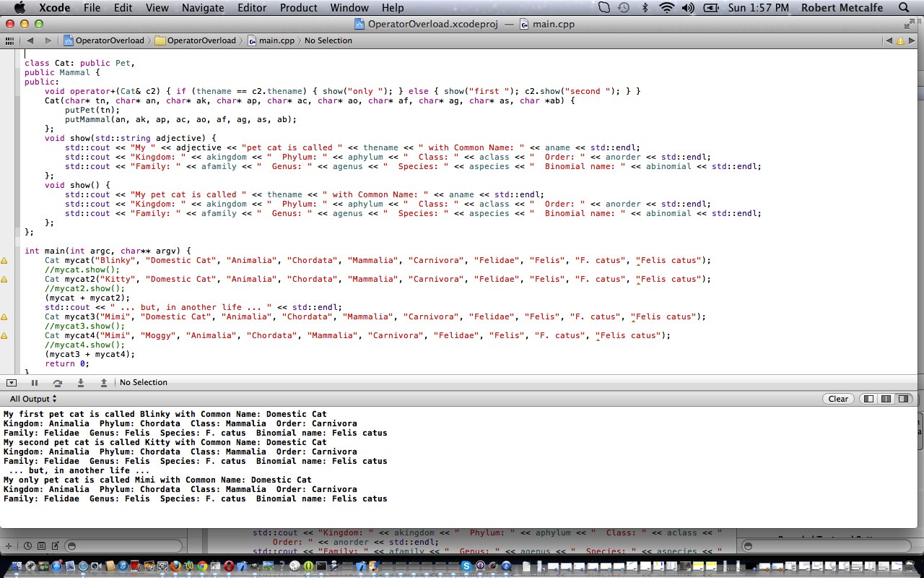The height and width of the screenshot is (578, 924).
Task: Click the jump bar warning icon
Action: click(x=900, y=40)
